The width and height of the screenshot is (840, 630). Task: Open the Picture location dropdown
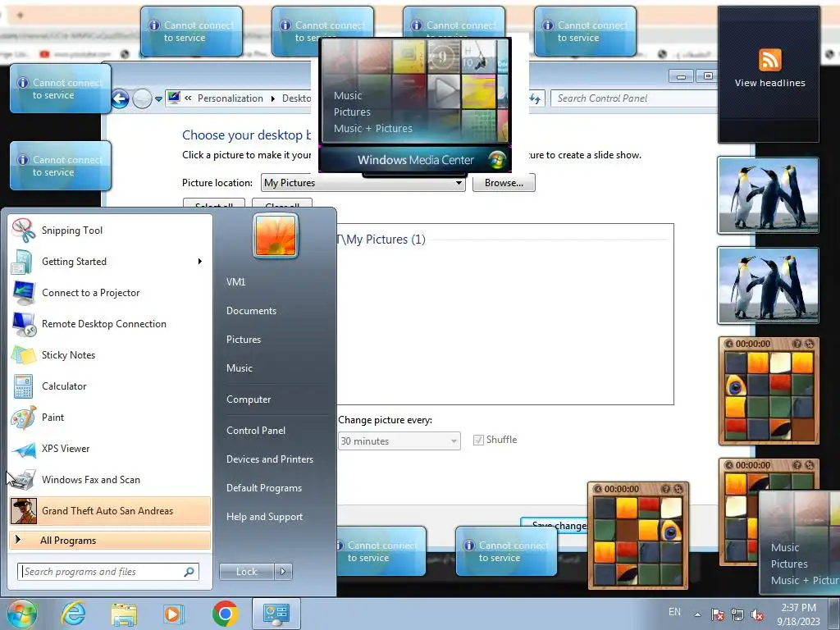(x=363, y=183)
